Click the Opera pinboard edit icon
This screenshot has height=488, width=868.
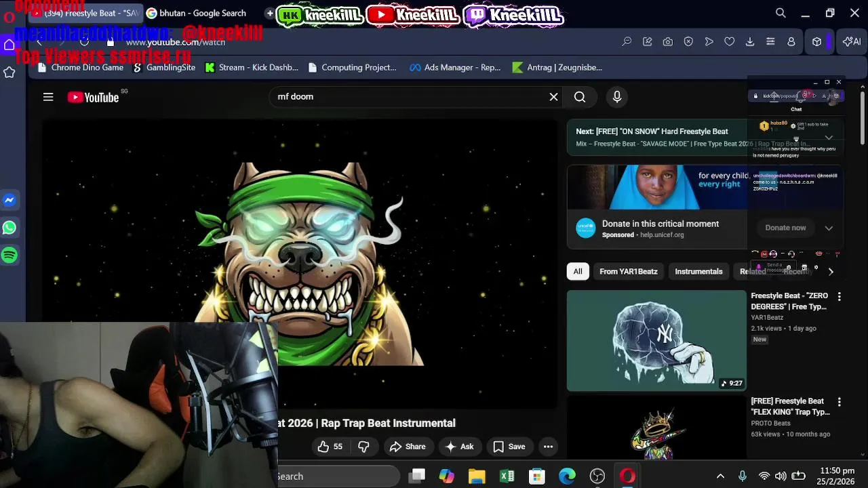tap(648, 42)
